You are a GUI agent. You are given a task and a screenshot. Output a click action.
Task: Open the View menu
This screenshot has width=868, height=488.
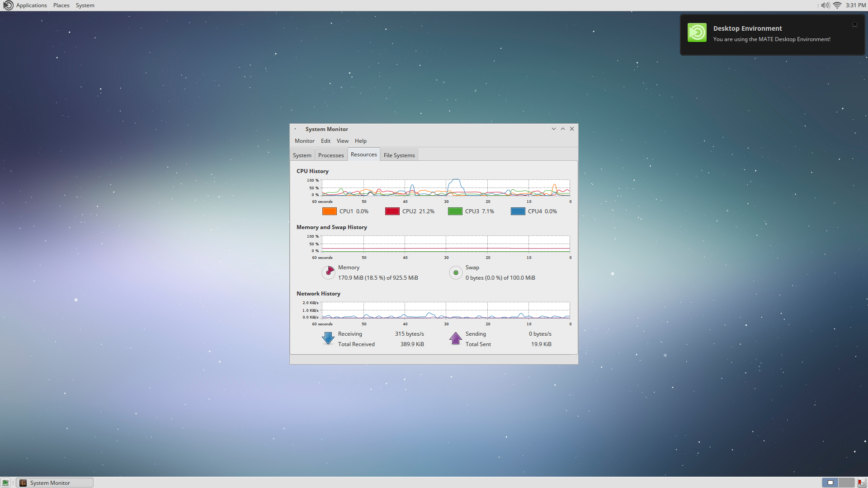[x=342, y=141]
